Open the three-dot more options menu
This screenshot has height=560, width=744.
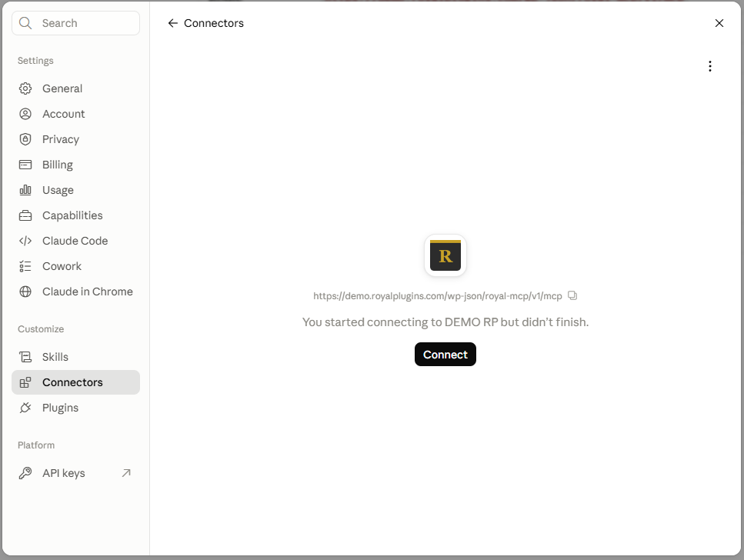point(710,66)
